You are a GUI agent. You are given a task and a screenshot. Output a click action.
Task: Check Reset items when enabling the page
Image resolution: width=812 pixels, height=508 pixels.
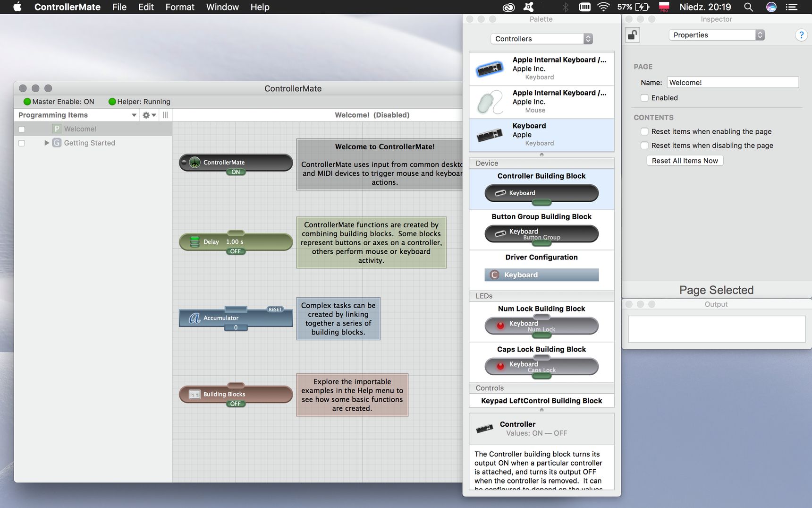click(x=644, y=131)
